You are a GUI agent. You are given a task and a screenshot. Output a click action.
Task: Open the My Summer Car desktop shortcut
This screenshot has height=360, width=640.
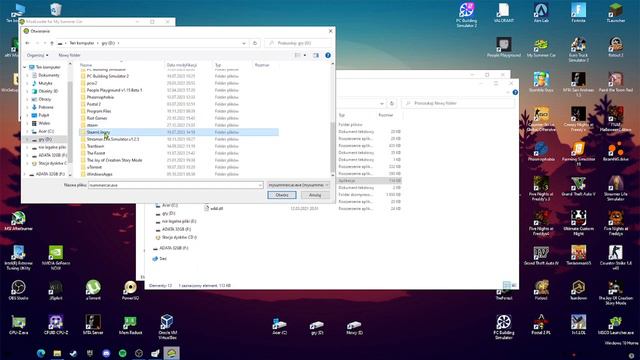click(541, 48)
